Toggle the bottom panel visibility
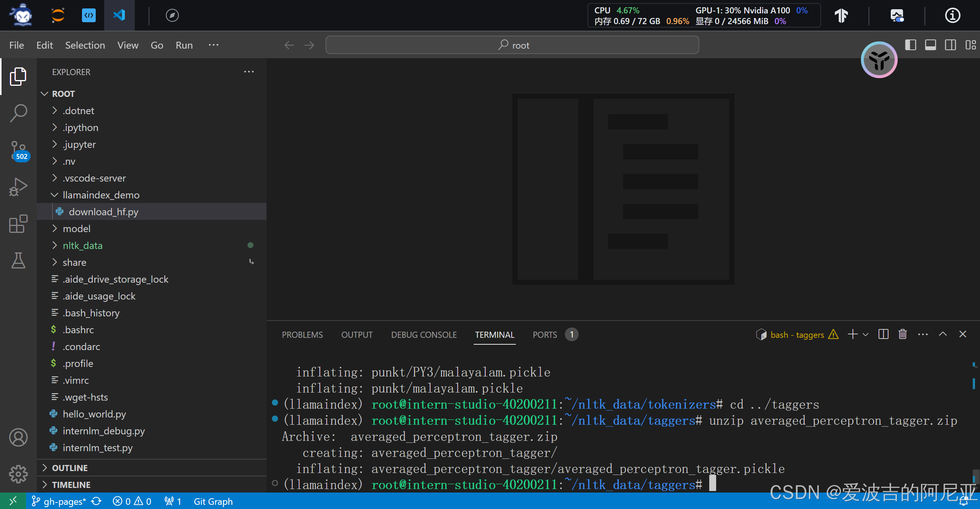This screenshot has width=980, height=509. (x=930, y=45)
